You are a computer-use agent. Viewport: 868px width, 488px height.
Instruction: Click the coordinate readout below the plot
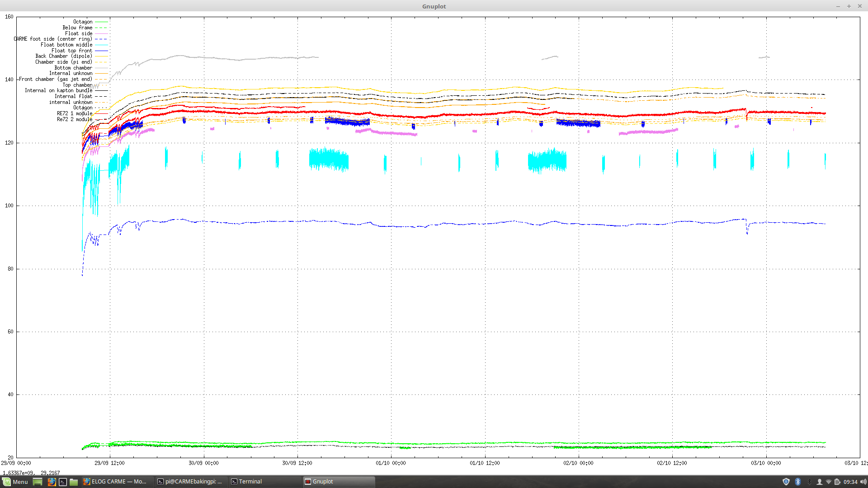32,472
